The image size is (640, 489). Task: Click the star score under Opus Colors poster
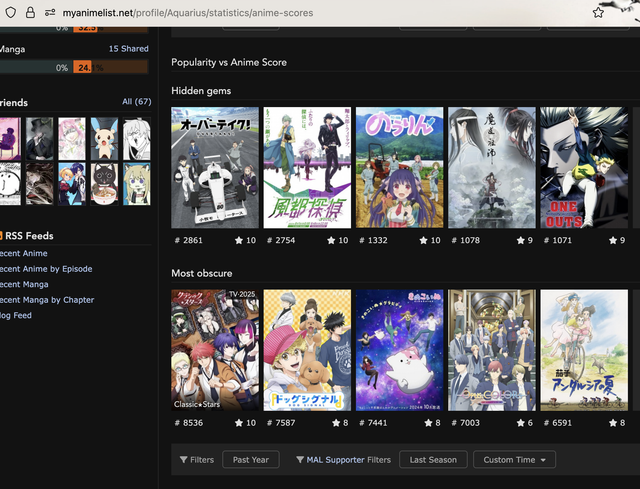pyautogui.click(x=524, y=422)
